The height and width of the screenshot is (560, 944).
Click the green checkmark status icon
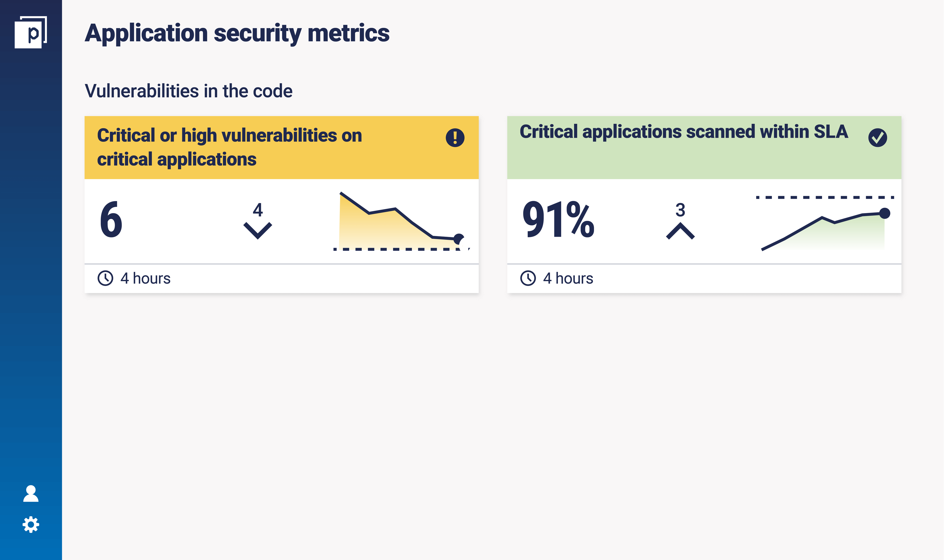877,137
